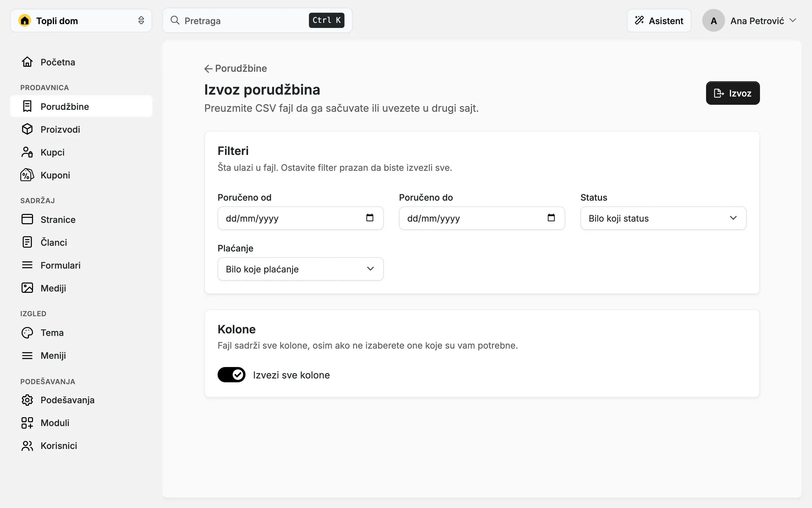Focus the Poručeno do date field
The image size is (812, 508).
click(481, 218)
